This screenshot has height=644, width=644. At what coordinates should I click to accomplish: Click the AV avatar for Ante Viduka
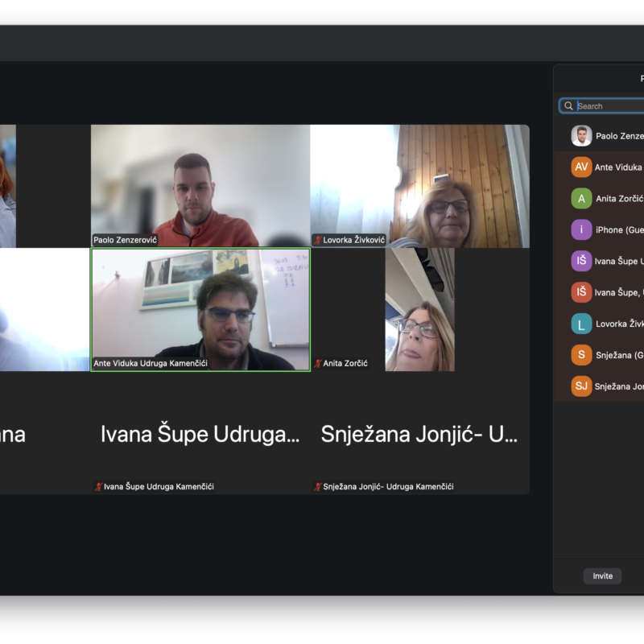pyautogui.click(x=581, y=167)
